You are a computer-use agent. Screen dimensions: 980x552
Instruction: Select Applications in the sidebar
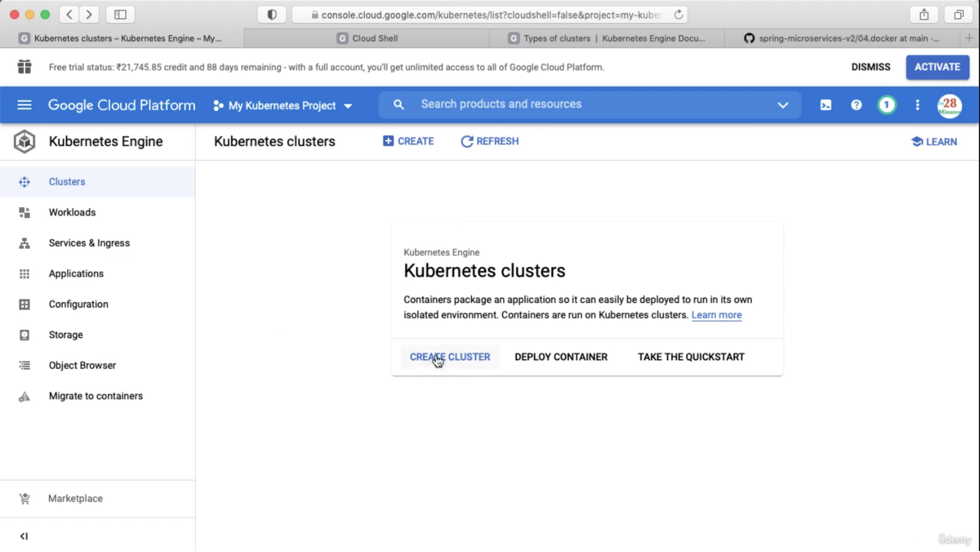97,274
